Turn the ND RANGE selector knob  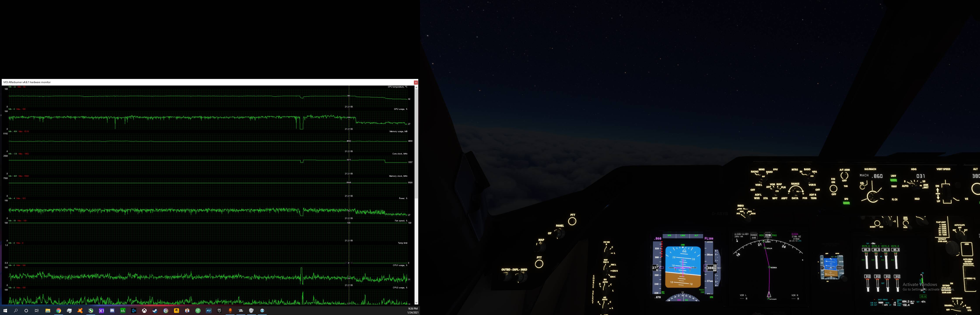click(796, 192)
